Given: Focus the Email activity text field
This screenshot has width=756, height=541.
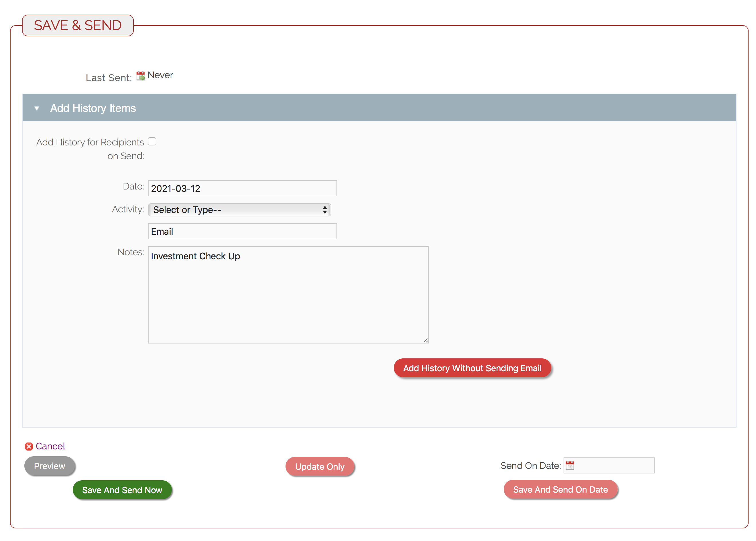Looking at the screenshot, I should 242,232.
